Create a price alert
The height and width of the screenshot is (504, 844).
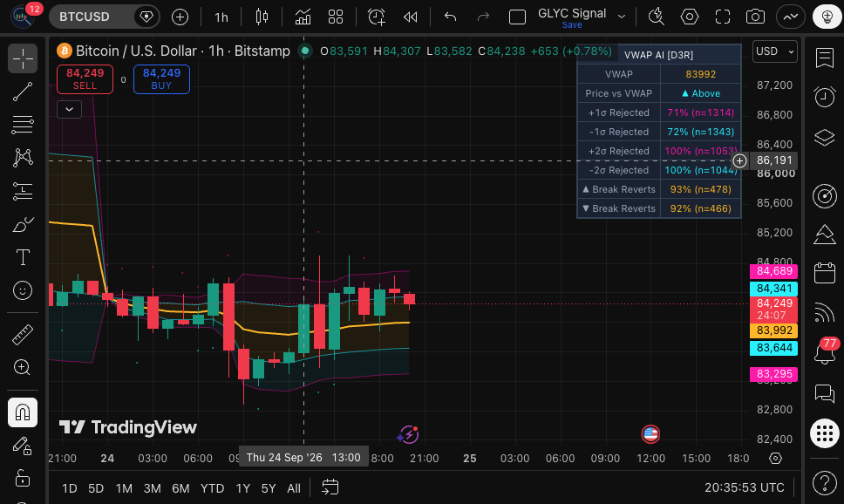[x=377, y=17]
